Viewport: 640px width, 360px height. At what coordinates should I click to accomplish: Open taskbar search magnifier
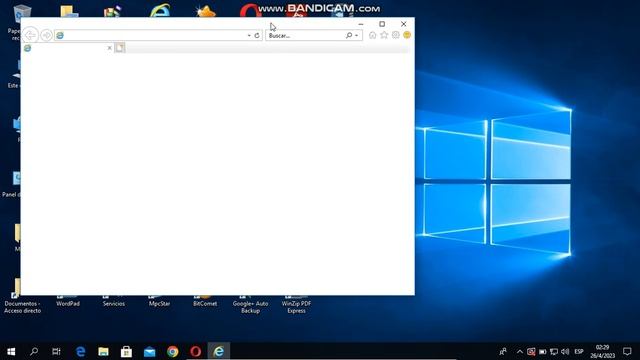click(34, 351)
